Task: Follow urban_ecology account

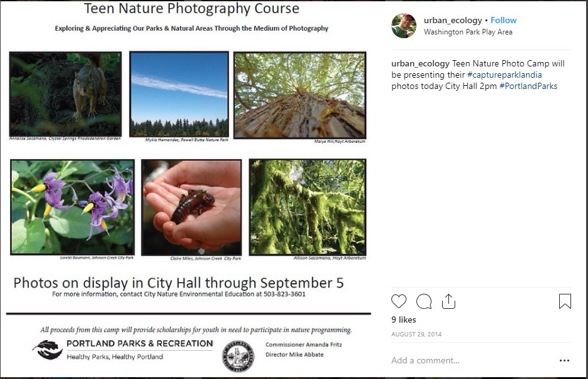Action: click(503, 20)
